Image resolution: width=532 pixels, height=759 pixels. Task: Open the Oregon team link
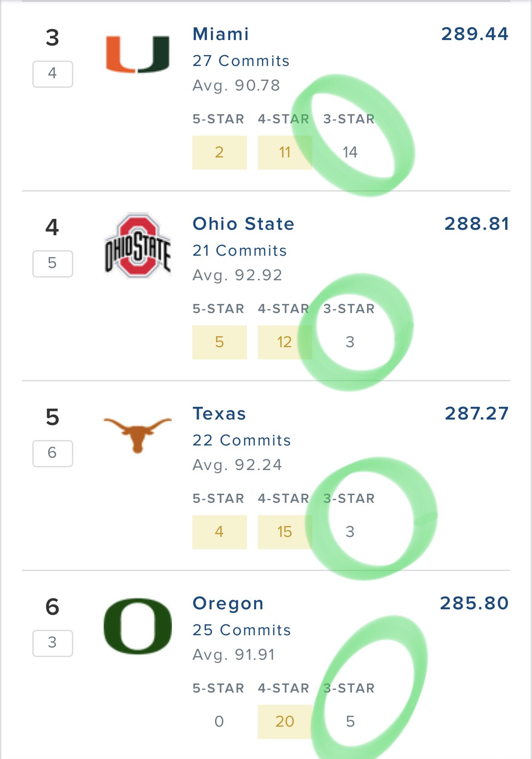coord(228,603)
